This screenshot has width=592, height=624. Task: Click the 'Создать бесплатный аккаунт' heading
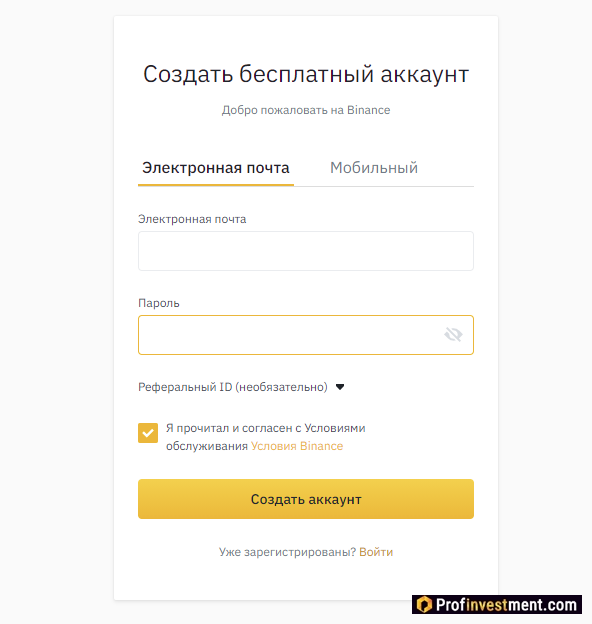coord(306,74)
